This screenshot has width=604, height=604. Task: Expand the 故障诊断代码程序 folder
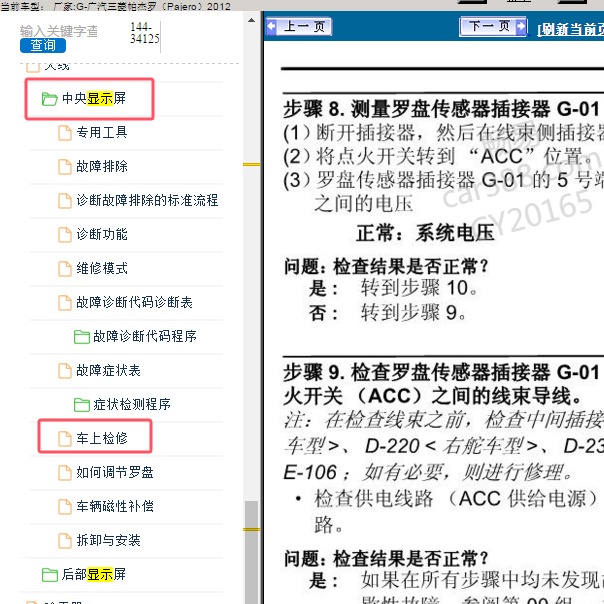click(145, 336)
